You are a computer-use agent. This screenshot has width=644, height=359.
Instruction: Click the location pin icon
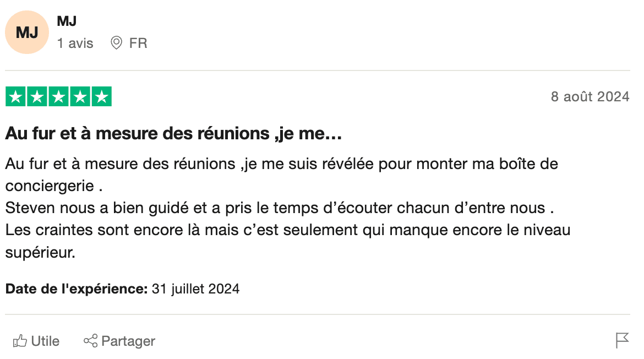116,43
